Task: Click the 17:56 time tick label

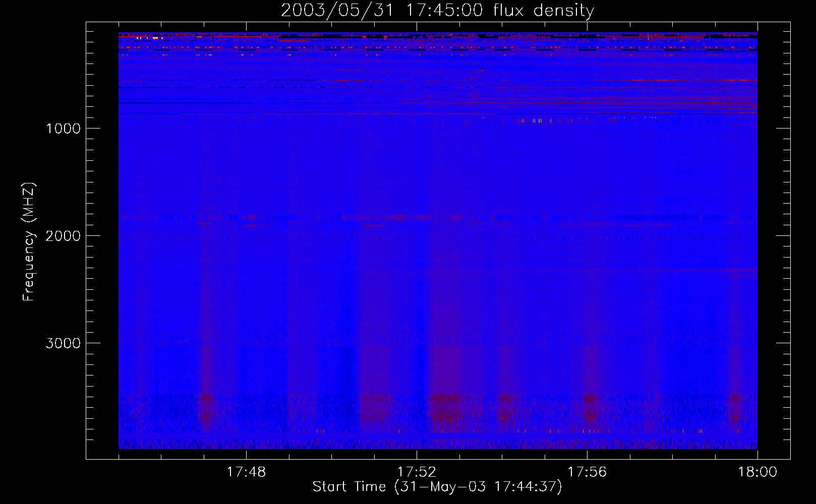Action: coord(587,472)
